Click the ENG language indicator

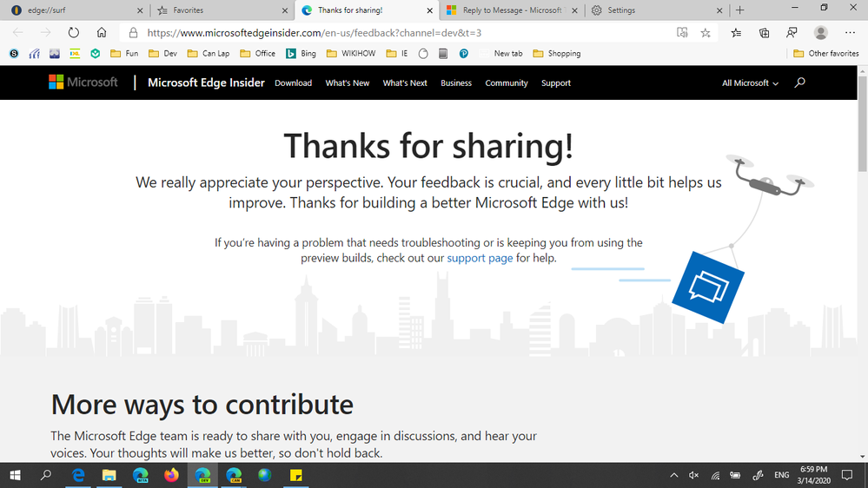coord(782,475)
